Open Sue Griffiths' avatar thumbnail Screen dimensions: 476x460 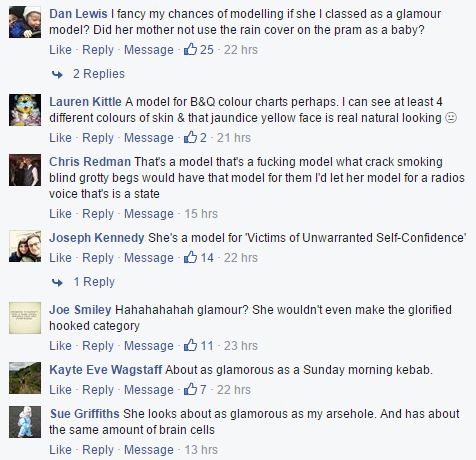25,422
